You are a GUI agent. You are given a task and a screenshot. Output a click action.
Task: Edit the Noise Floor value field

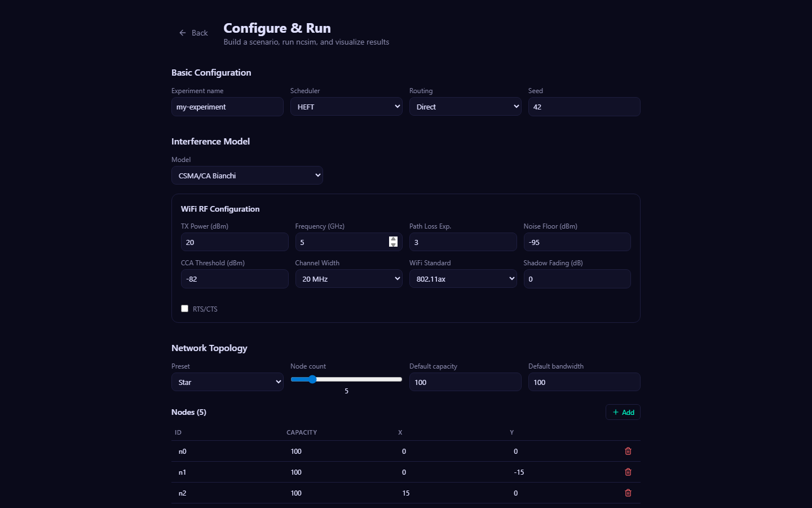tap(577, 242)
